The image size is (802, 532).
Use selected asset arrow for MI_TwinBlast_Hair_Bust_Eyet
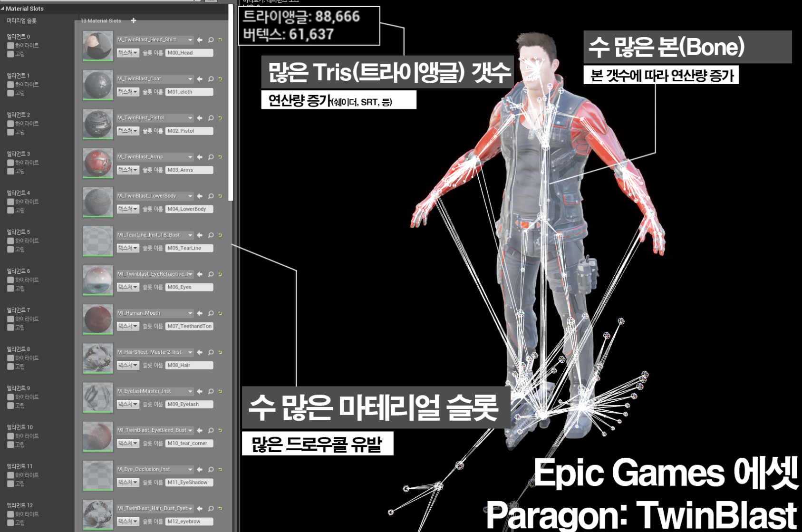click(200, 509)
